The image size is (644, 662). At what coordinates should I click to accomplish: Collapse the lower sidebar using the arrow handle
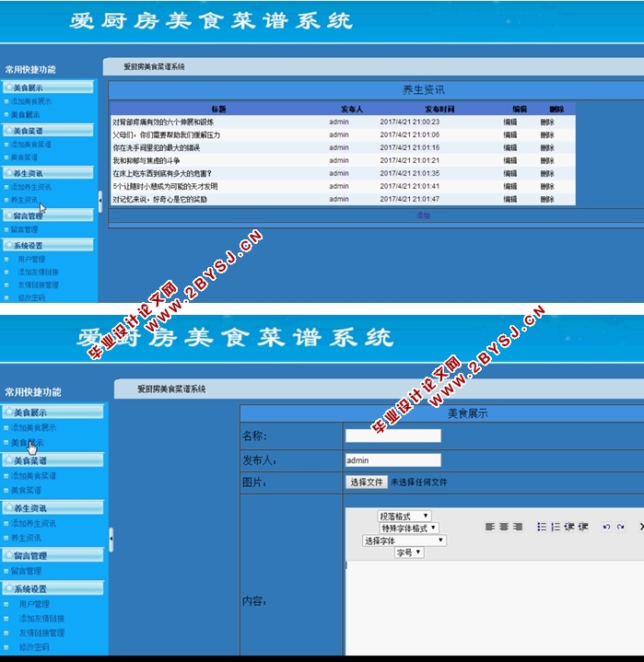pyautogui.click(x=111, y=540)
